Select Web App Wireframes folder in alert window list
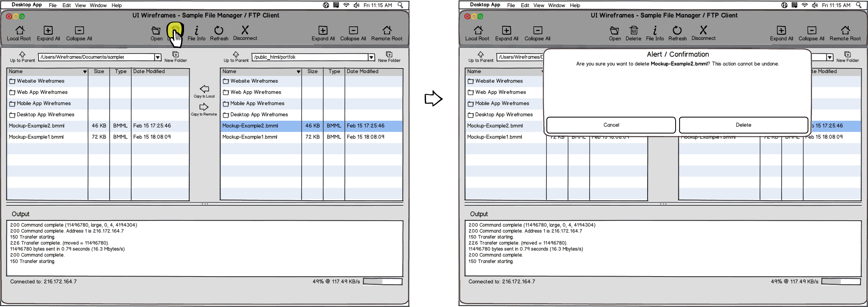Image resolution: width=868 pixels, height=307 pixels. 497,92
